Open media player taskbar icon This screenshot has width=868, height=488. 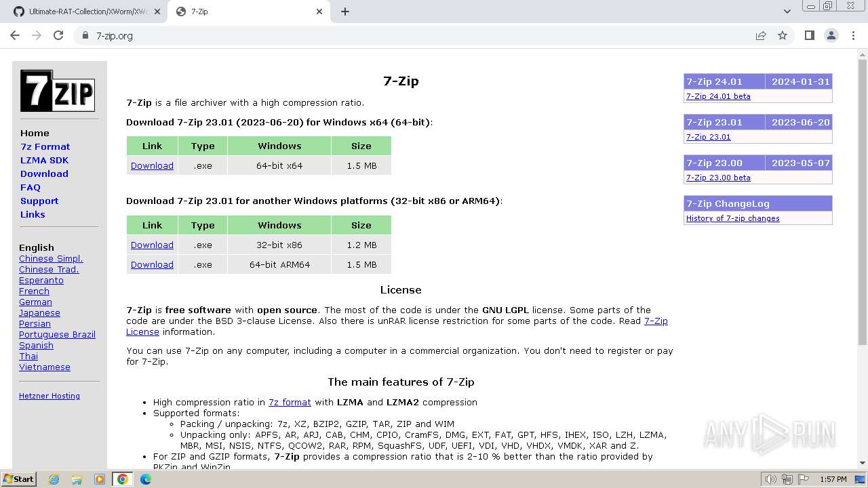click(x=100, y=479)
